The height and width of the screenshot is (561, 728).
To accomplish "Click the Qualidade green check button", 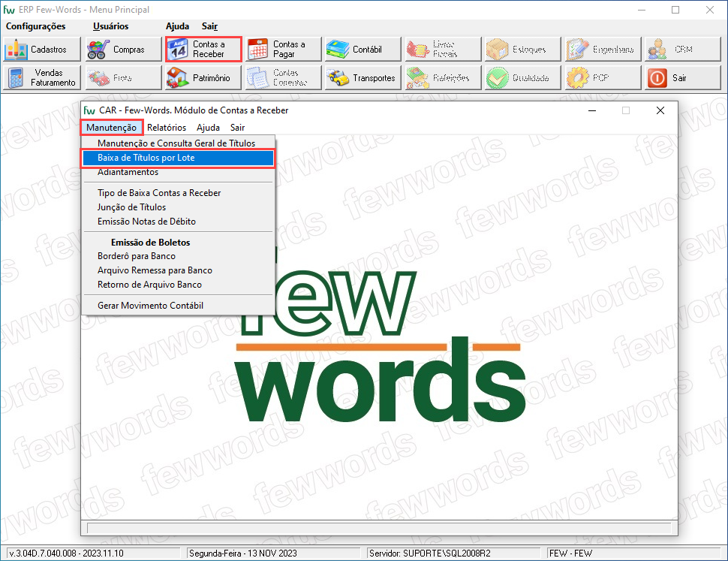I will [x=523, y=77].
